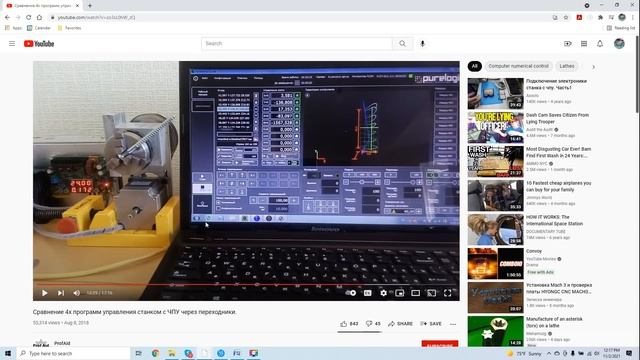The image size is (640, 360).
Task: Open the Convoy movie thumbnail
Action: point(496,264)
